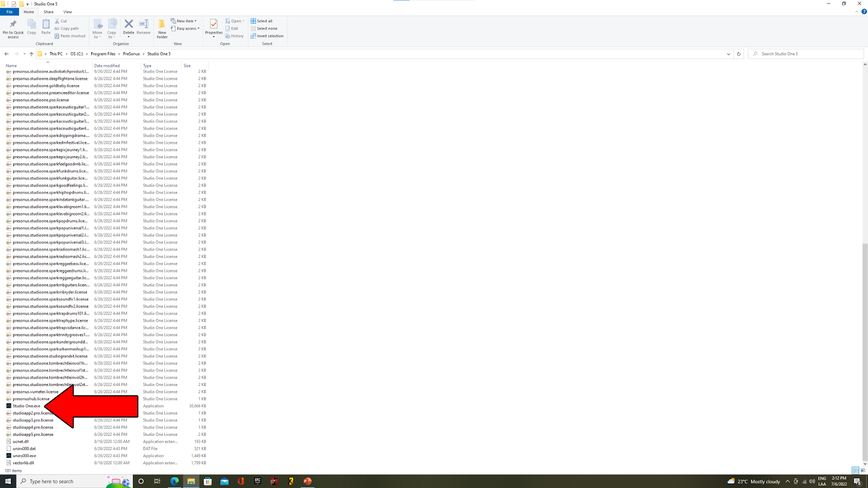The image size is (868, 488).
Task: Open Microsoft Store from the taskbar
Action: [x=208, y=481]
